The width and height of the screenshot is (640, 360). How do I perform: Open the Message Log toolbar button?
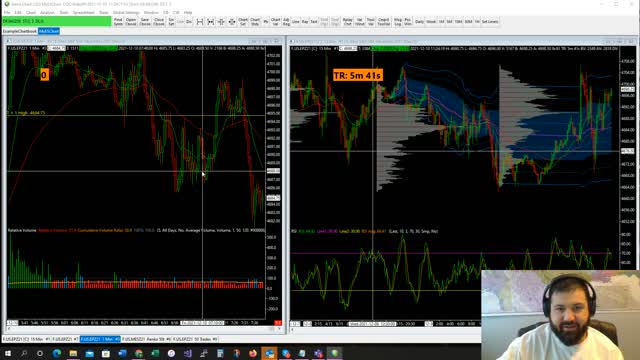398,22
